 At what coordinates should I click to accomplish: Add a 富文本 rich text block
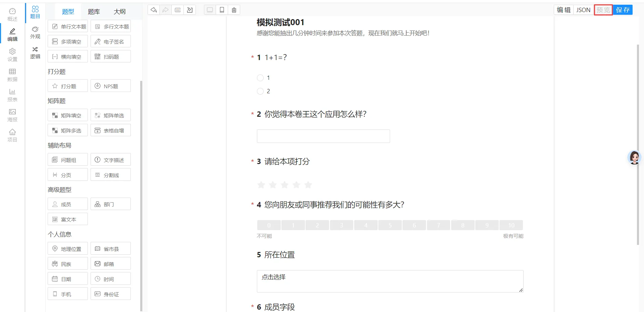68,219
